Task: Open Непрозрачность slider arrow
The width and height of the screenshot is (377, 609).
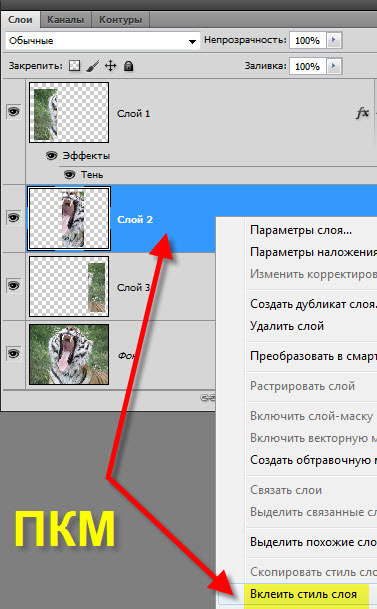Action: (x=334, y=40)
